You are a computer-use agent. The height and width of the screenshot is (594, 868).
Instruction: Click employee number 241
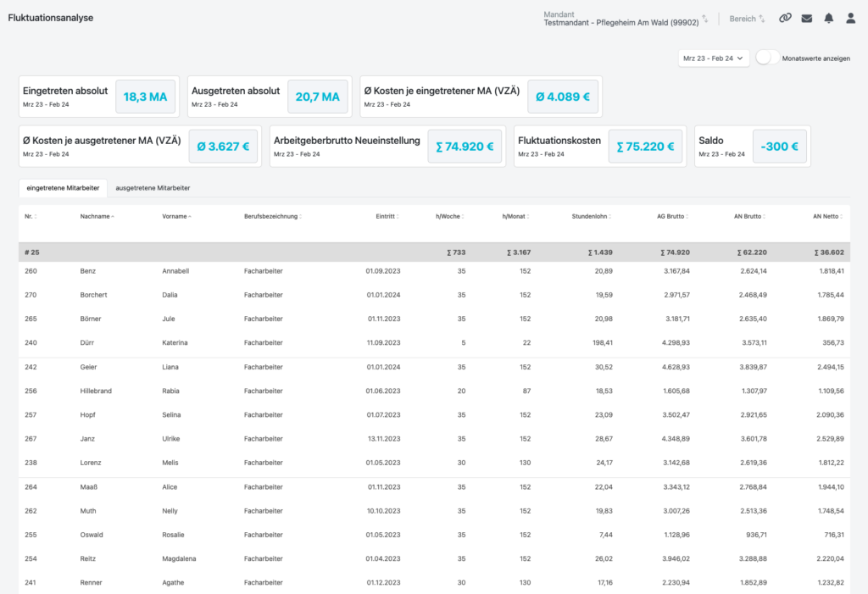click(31, 582)
